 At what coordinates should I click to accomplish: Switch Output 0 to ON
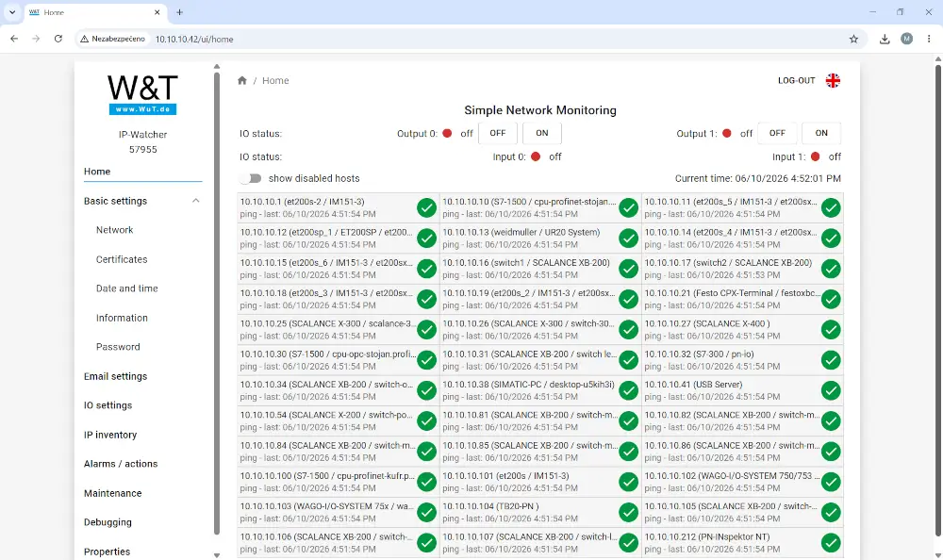(542, 133)
